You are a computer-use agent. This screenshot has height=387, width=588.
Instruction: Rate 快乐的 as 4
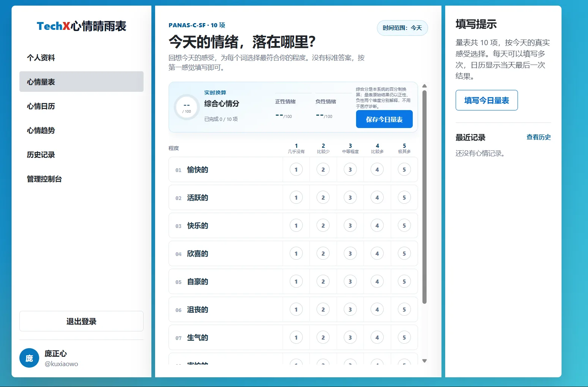(377, 225)
